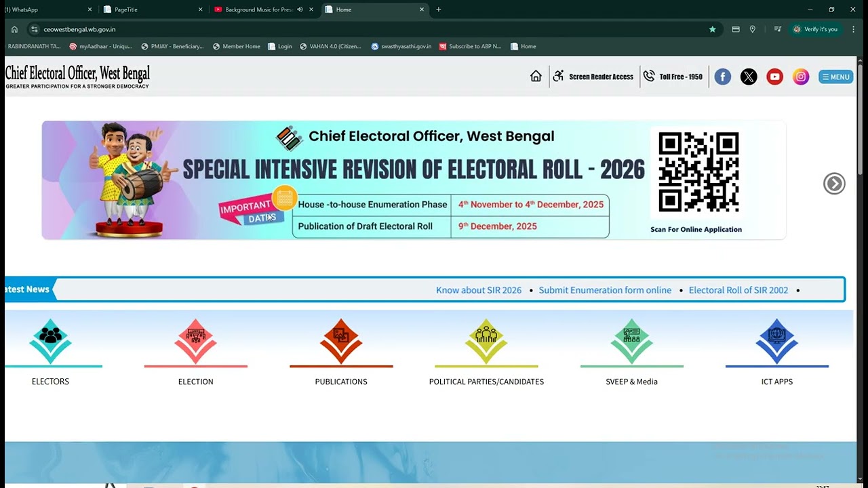Viewport: 868px width, 488px height.
Task: Open the Facebook page icon
Action: [x=723, y=77]
